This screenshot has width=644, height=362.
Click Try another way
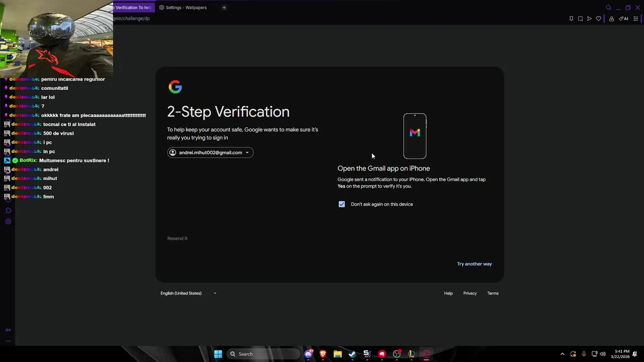(x=474, y=264)
